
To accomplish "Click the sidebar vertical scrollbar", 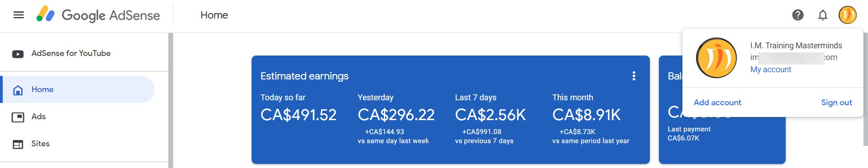I will click(171, 100).
